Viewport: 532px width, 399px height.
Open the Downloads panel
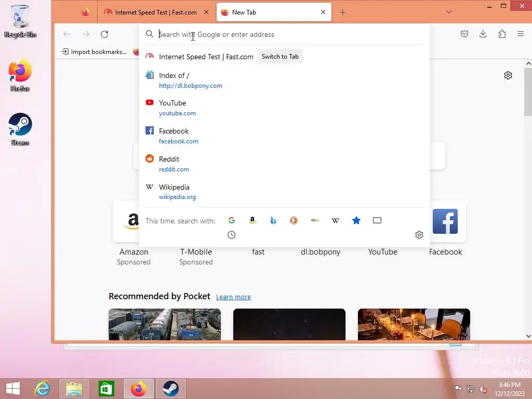(483, 34)
